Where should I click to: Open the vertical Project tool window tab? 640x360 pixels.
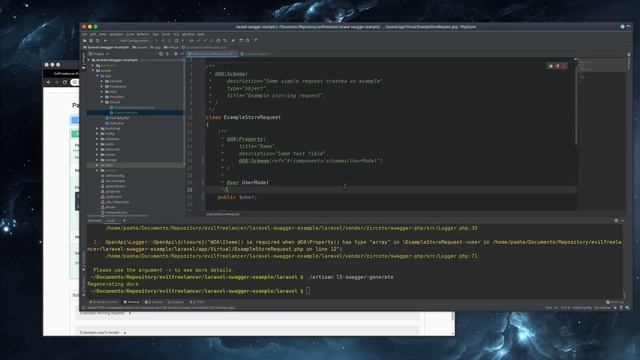tap(83, 60)
